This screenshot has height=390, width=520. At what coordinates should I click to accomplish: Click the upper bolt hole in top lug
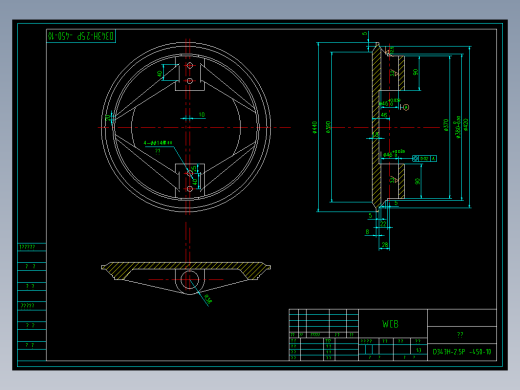[x=190, y=65]
